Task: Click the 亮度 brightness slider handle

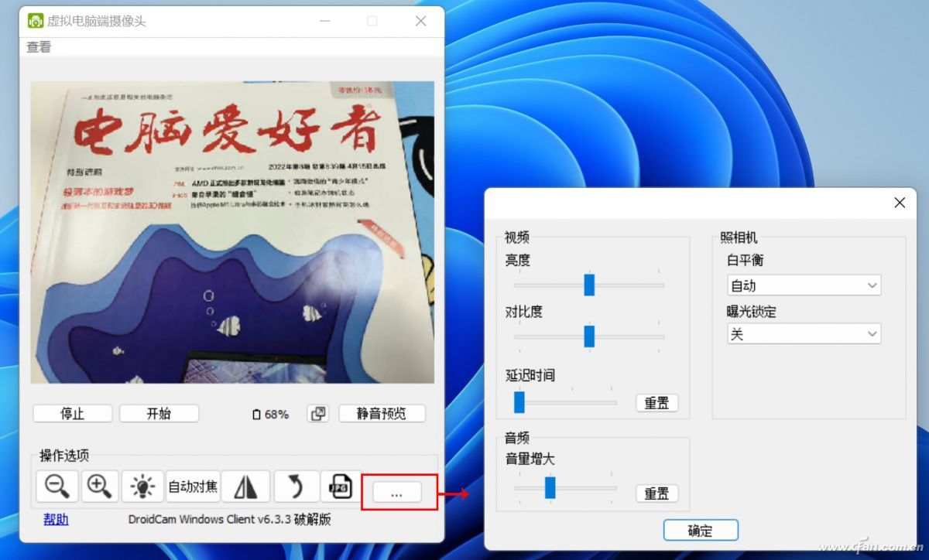Action: [x=589, y=285]
